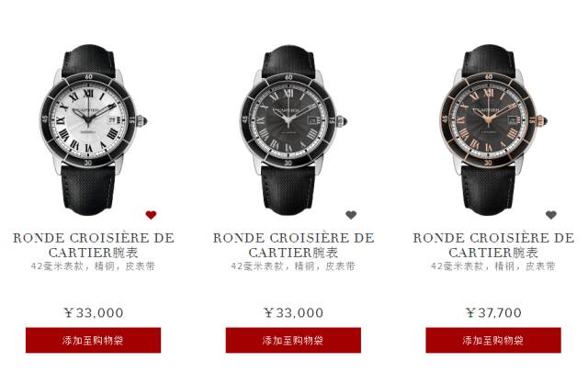Select the crown of the silver dial watch
This screenshot has width=588, height=373.
click(x=141, y=121)
